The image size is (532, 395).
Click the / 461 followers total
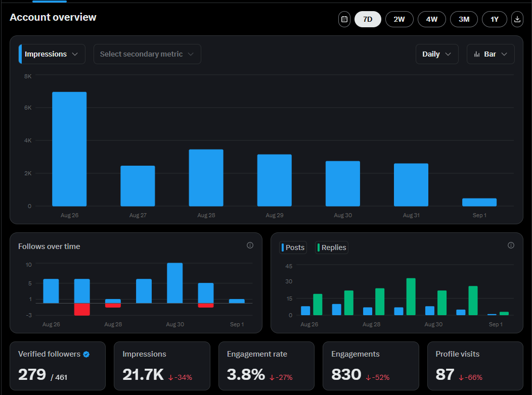pyautogui.click(x=59, y=377)
